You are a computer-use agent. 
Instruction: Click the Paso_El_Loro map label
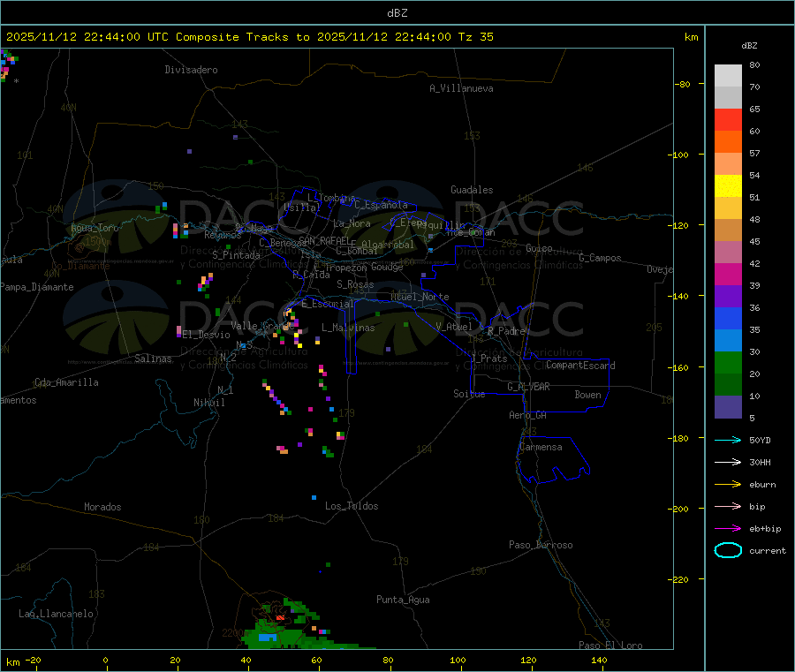tap(610, 646)
